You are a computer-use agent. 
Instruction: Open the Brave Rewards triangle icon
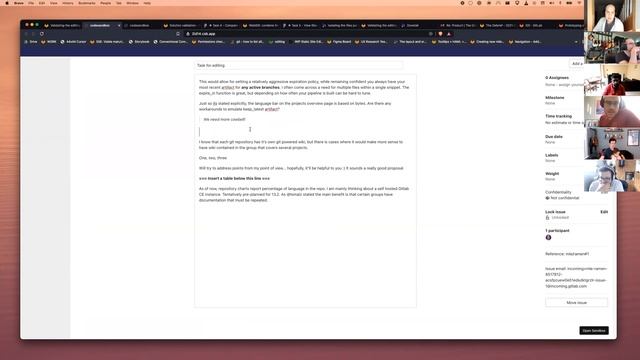click(449, 34)
